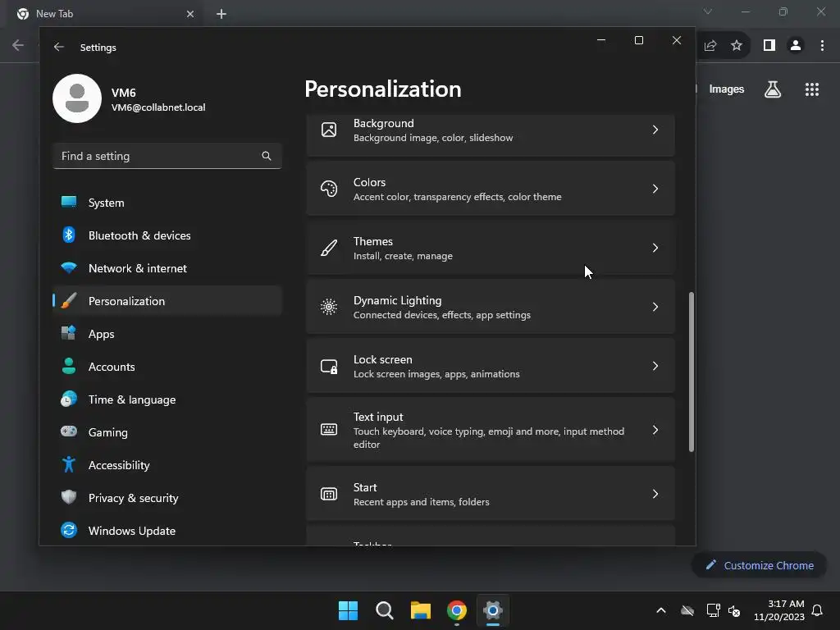This screenshot has height=630, width=840.
Task: Click the Background picture icon
Action: tap(329, 130)
